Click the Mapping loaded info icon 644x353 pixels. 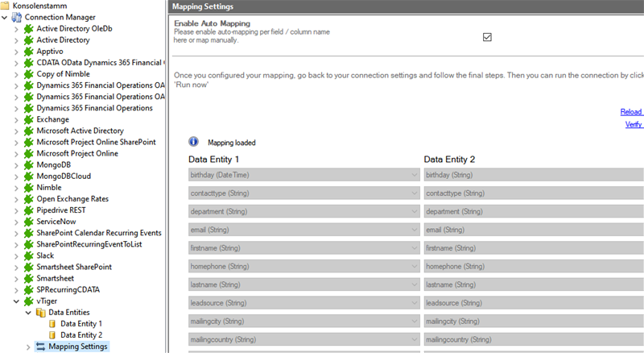tap(193, 142)
